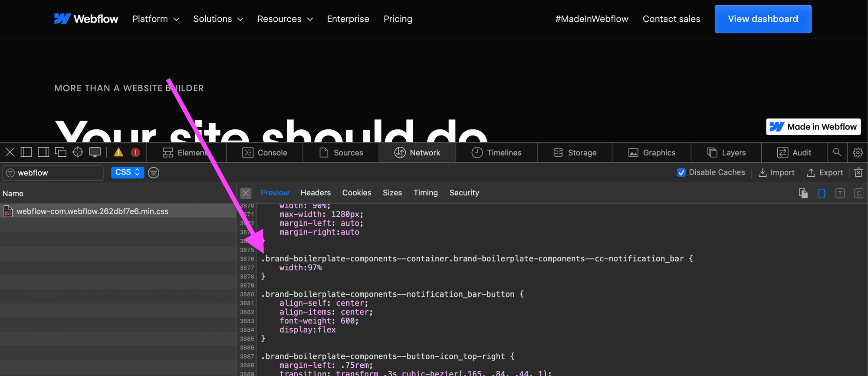Screen dimensions: 868x376
Task: Click the margin-left: .75rem declaration
Action: 326,365
